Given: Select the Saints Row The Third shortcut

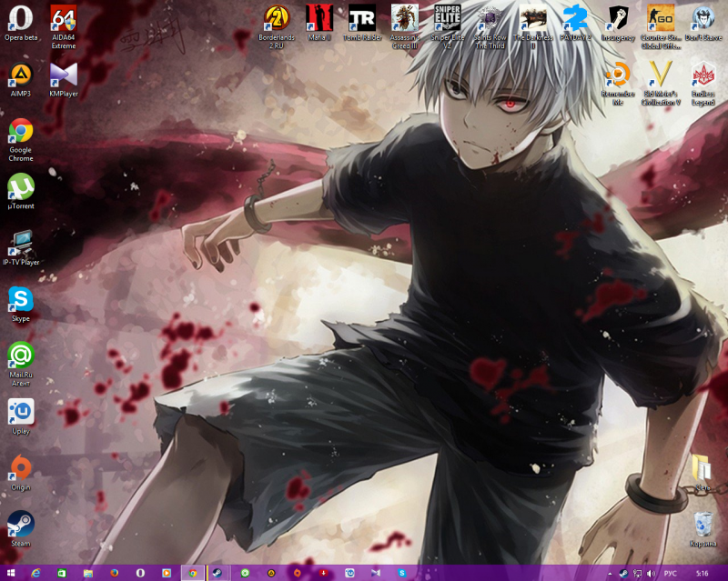Looking at the screenshot, I should click(490, 27).
